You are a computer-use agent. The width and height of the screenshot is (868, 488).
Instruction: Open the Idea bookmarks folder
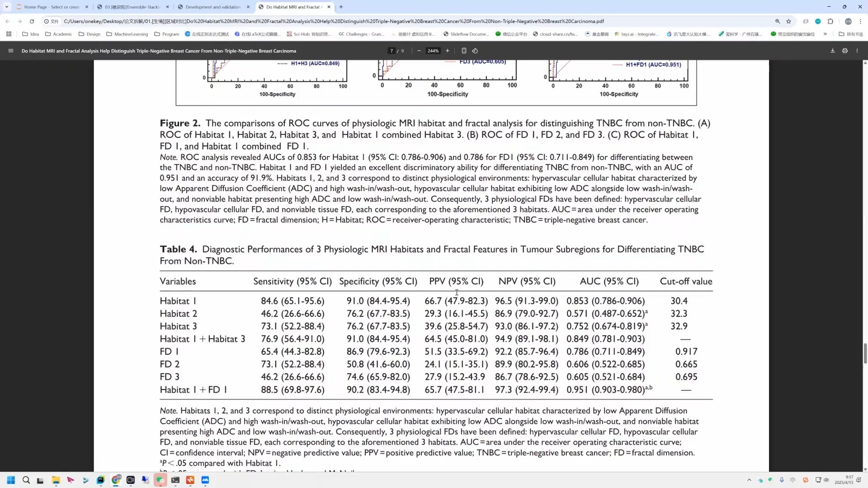point(31,34)
